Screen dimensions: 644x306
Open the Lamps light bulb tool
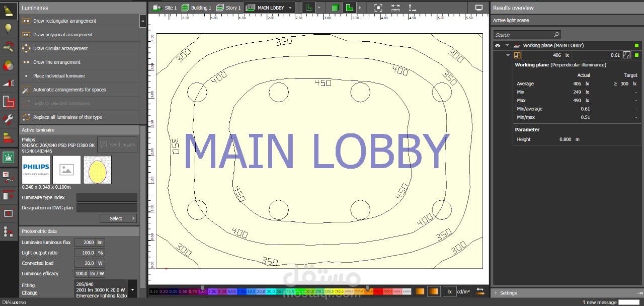9,28
